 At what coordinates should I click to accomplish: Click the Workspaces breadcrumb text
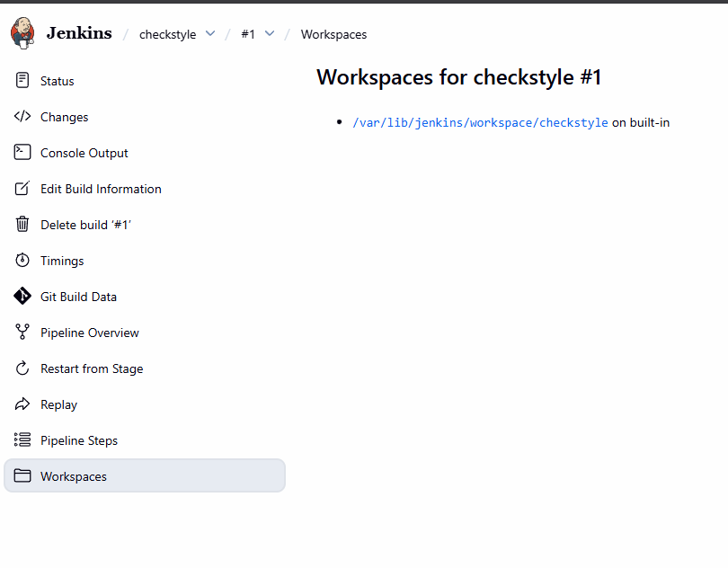coord(333,34)
